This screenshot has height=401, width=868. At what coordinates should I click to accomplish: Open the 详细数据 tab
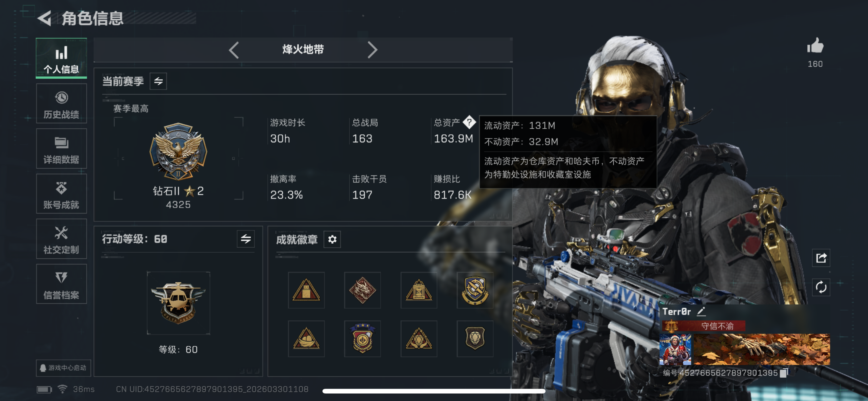61,148
